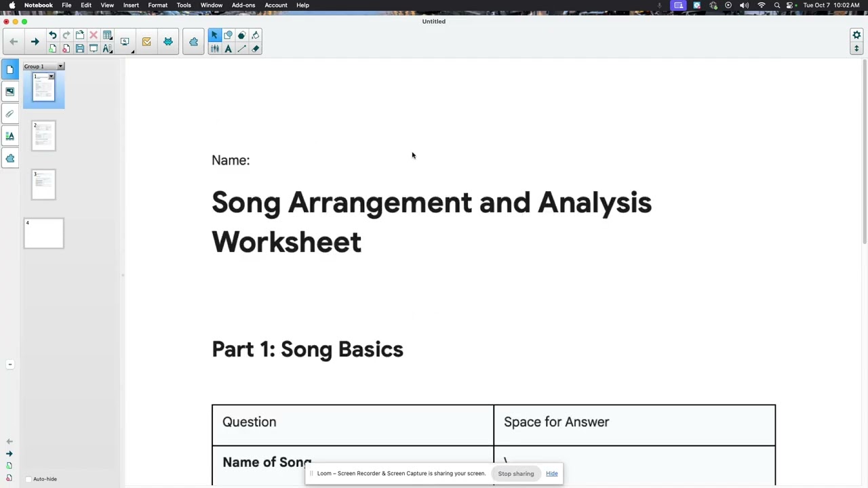
Task: Click the Hide link in Loom bar
Action: coord(552,474)
